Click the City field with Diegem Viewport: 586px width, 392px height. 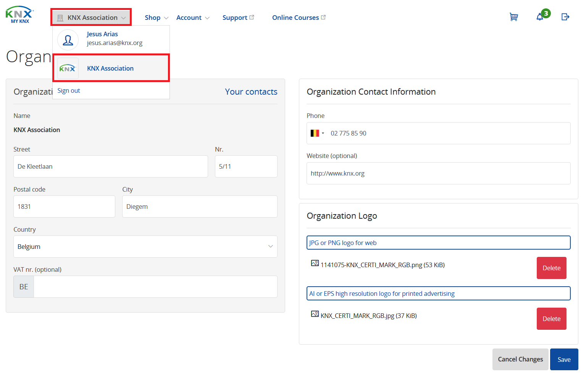pos(200,206)
